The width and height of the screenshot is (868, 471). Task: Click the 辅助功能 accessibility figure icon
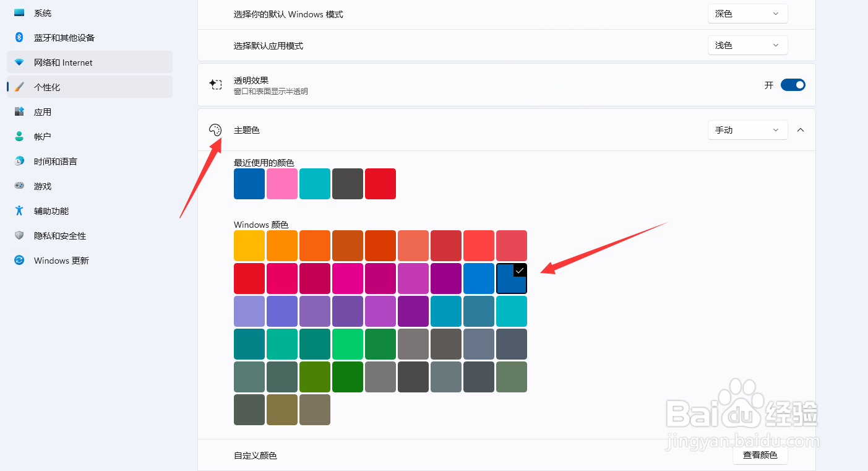(19, 211)
